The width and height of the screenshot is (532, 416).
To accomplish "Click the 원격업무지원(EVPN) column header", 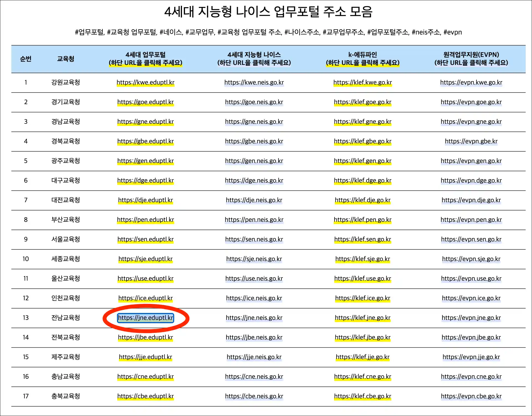I will [x=471, y=59].
